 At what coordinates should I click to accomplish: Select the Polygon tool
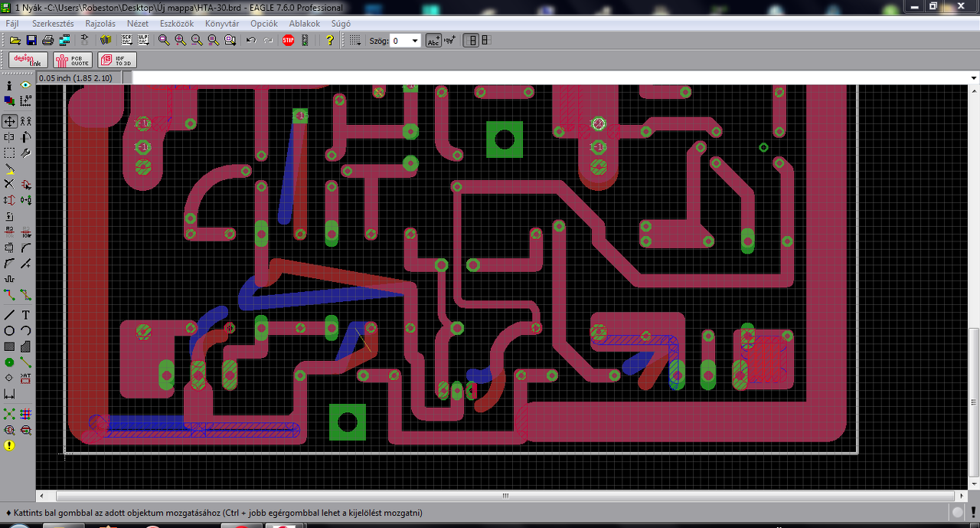(x=26, y=346)
